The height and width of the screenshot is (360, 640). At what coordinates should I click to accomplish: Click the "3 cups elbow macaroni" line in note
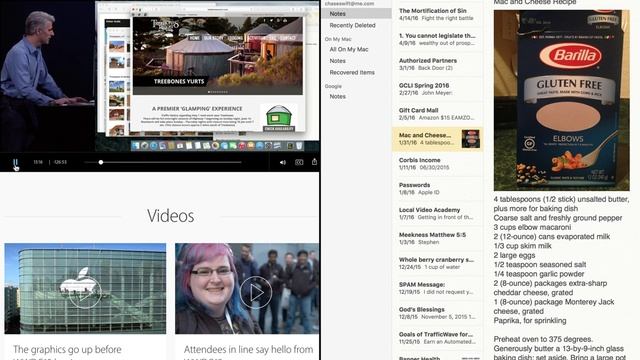coord(532,227)
